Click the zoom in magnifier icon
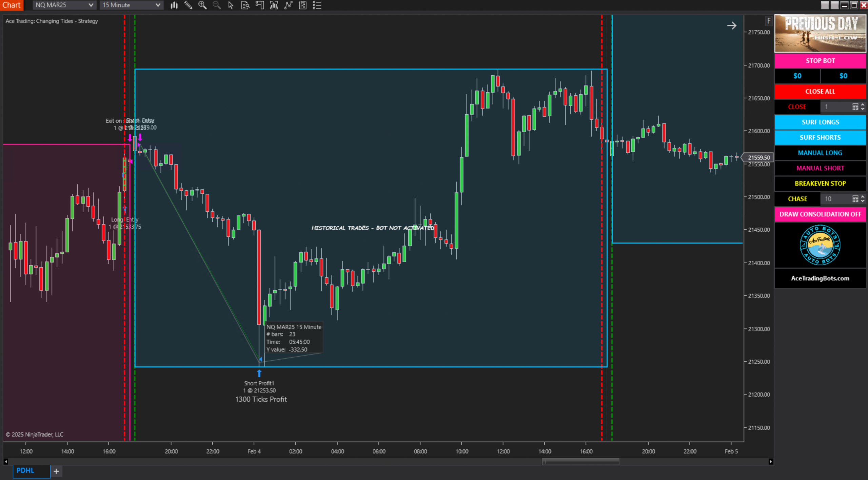This screenshot has height=480, width=868. pos(202,5)
